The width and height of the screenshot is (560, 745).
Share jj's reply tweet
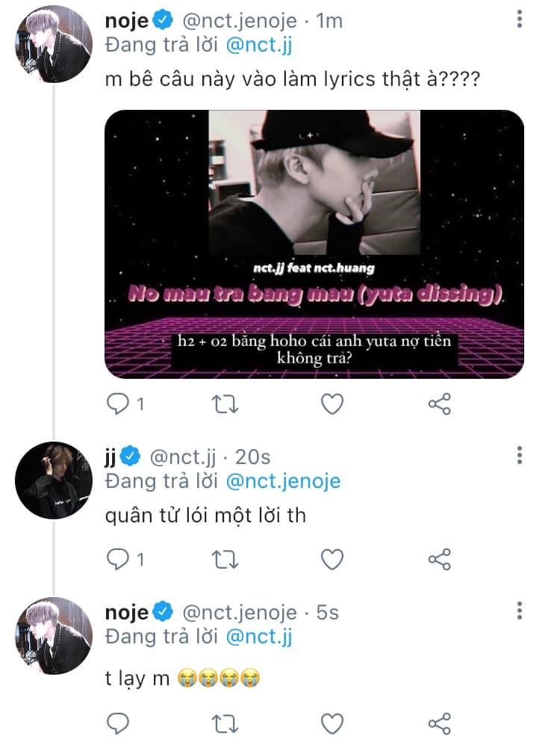click(x=439, y=559)
